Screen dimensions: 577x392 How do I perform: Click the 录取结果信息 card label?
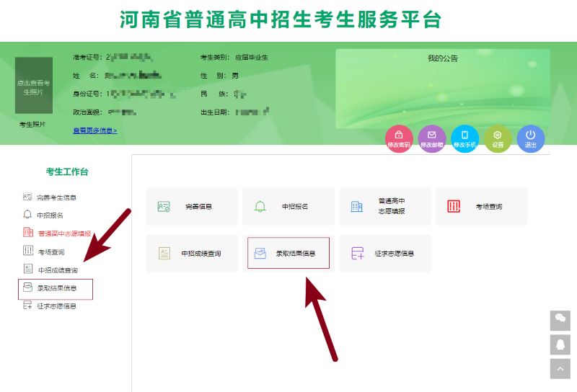click(296, 254)
